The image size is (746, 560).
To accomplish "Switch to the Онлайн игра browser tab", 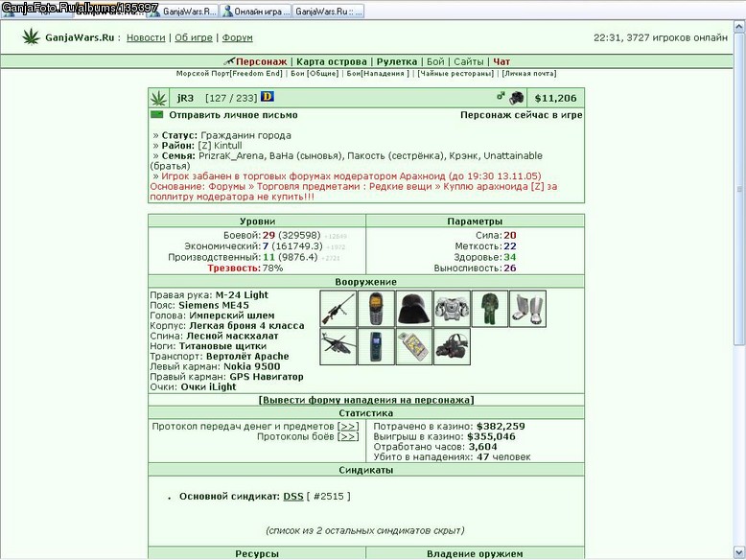I will 257,11.
